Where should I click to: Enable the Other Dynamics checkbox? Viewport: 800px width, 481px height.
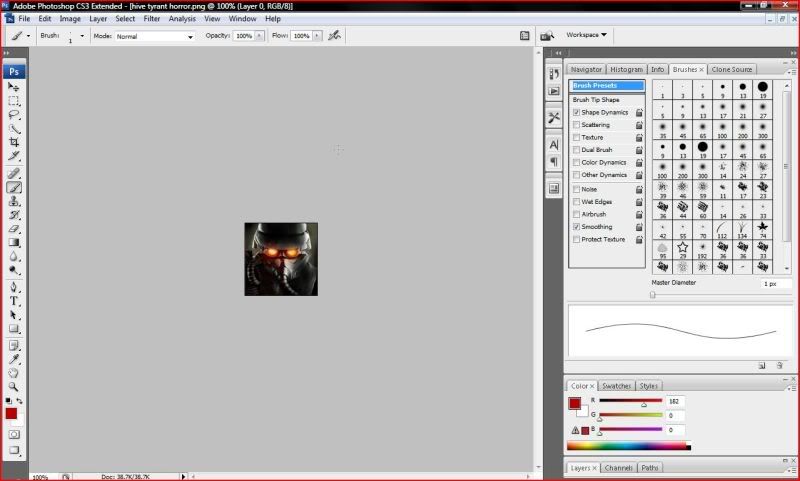[x=577, y=175]
